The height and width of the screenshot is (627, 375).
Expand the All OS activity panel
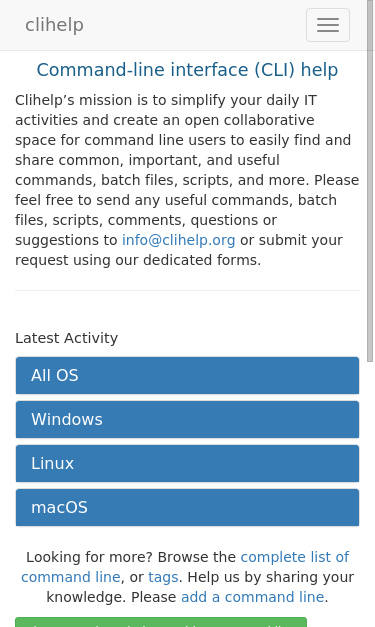(x=187, y=375)
